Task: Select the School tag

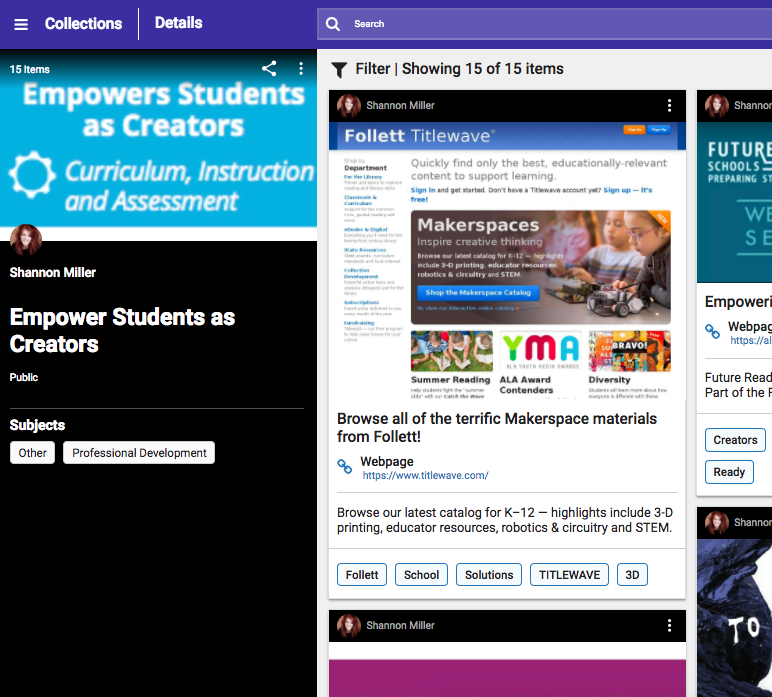Action: pos(421,575)
